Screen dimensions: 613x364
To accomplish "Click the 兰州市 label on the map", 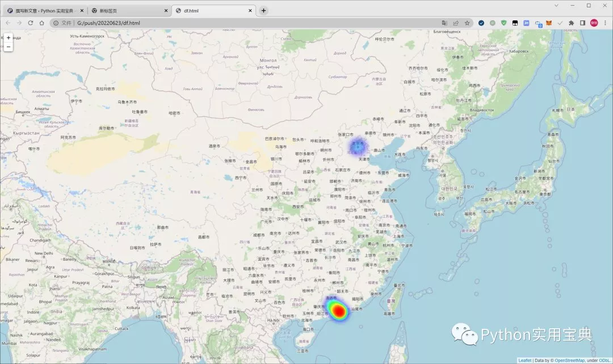I will (x=257, y=190).
